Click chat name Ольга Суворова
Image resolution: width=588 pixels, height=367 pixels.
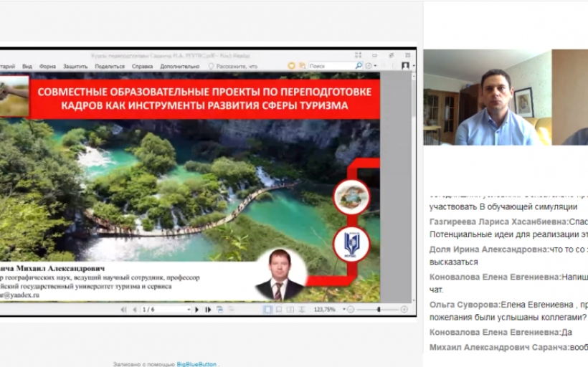(x=464, y=305)
